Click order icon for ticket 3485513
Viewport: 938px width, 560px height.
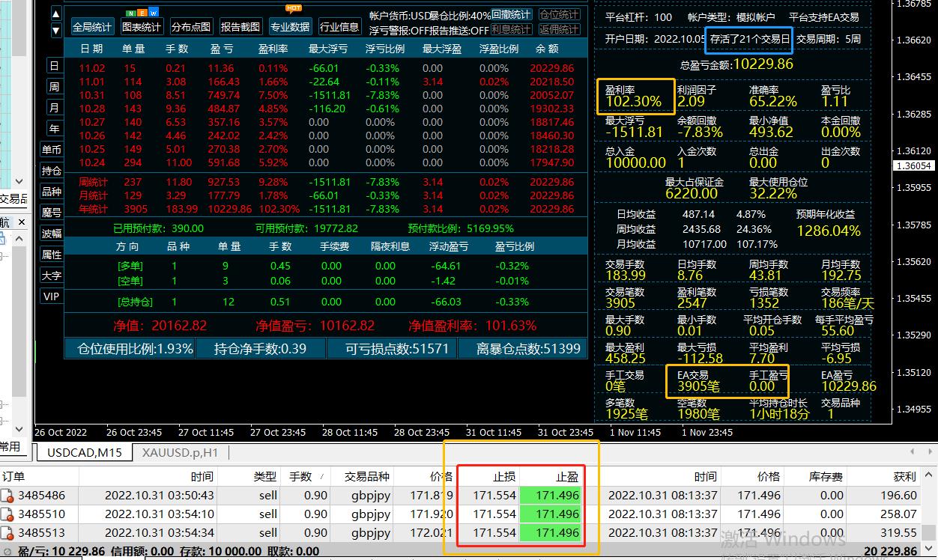[x=8, y=534]
